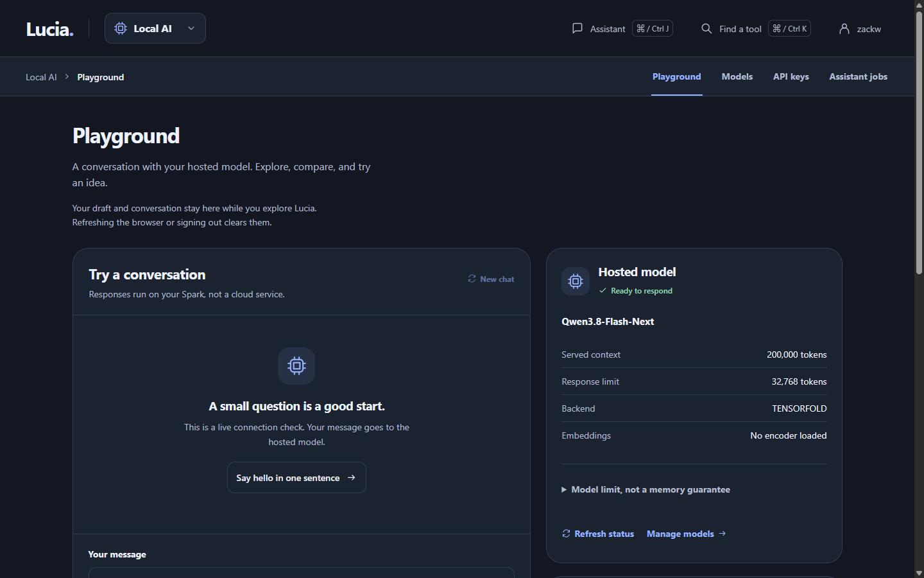Click the ⌘ / Ctrl K shortcut badge
The height and width of the screenshot is (578, 924).
coord(789,28)
